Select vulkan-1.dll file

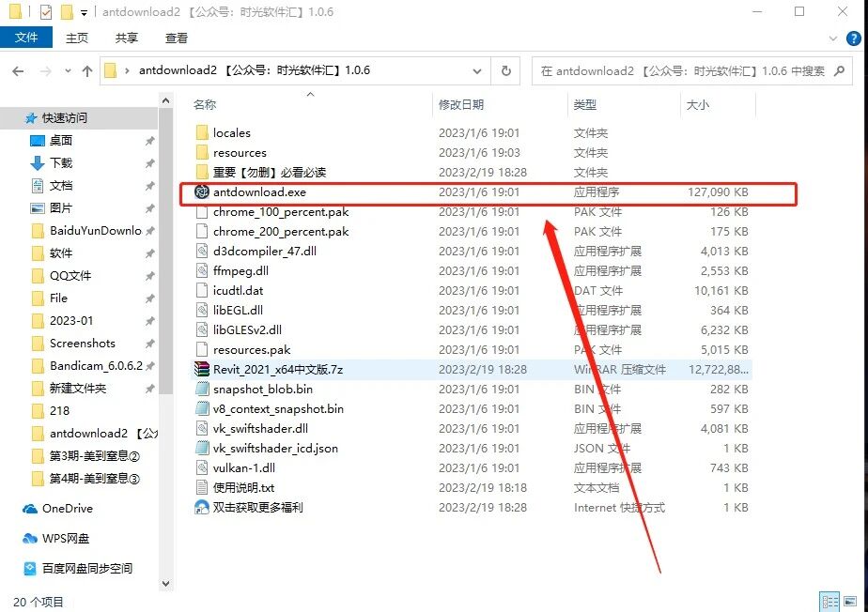243,468
